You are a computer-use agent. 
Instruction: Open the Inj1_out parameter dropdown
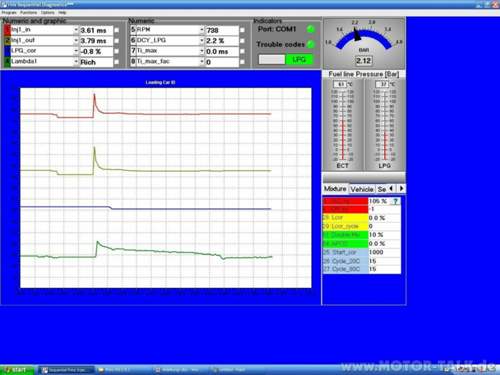pyautogui.click(x=76, y=40)
